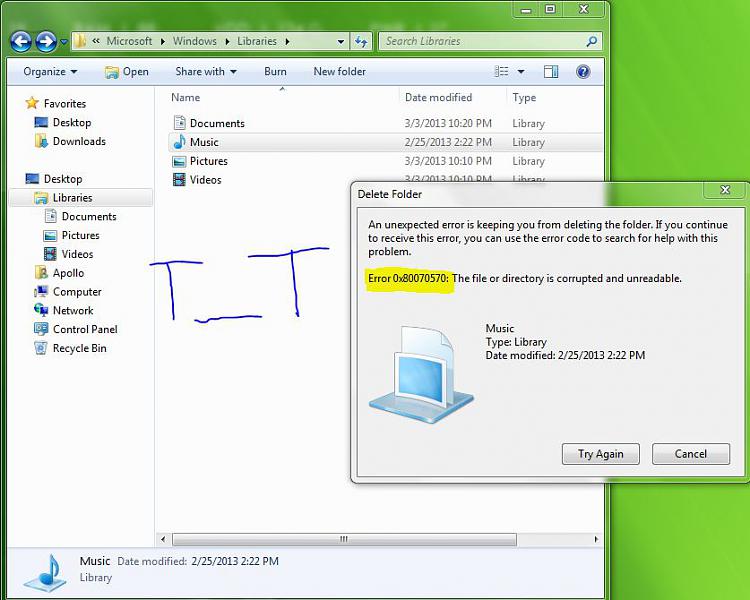Select the Music library note icon
The image size is (750, 600).
coord(179,142)
